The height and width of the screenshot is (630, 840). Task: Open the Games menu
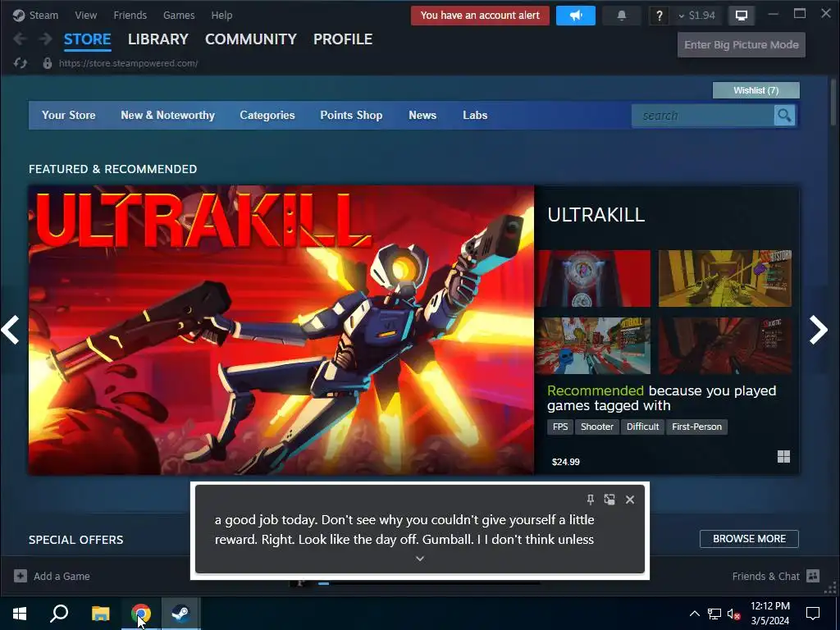coord(179,16)
